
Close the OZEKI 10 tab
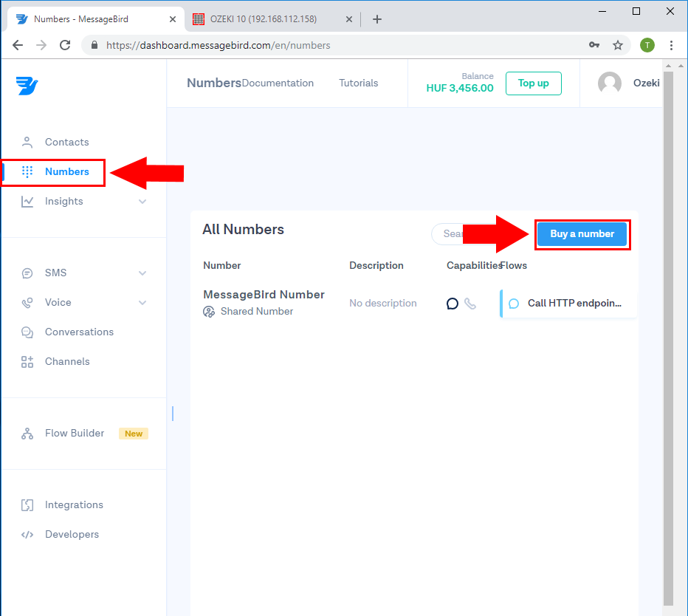click(349, 19)
